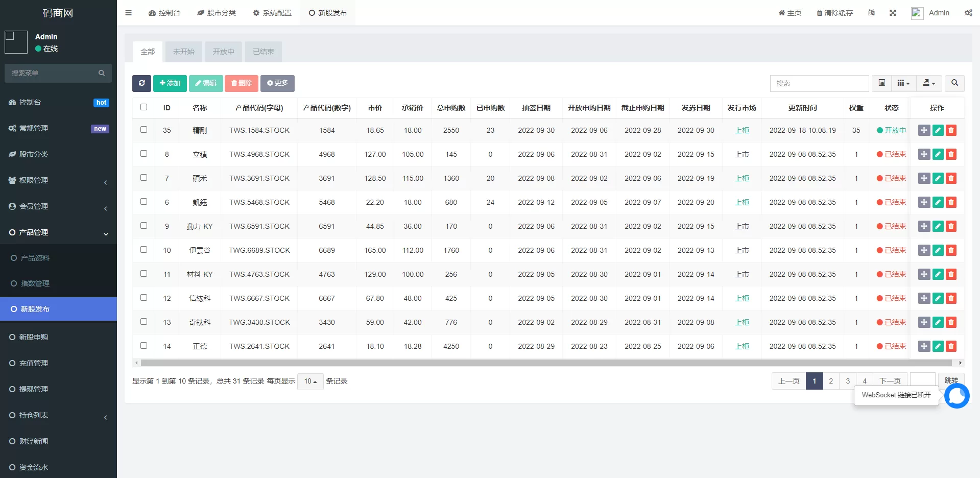Check the box for row ID 10
Screen dimensions: 980x478
pos(144,250)
